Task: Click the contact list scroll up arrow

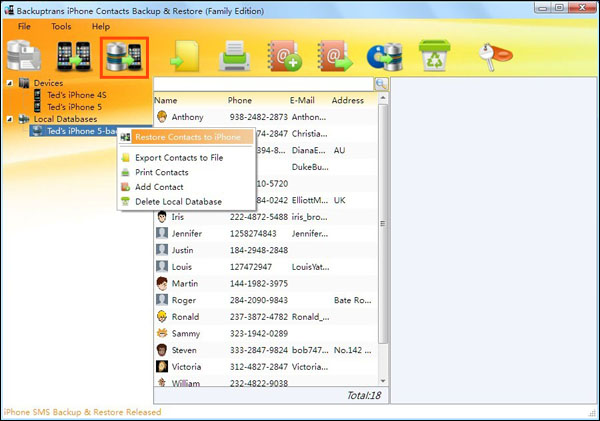Action: click(383, 98)
